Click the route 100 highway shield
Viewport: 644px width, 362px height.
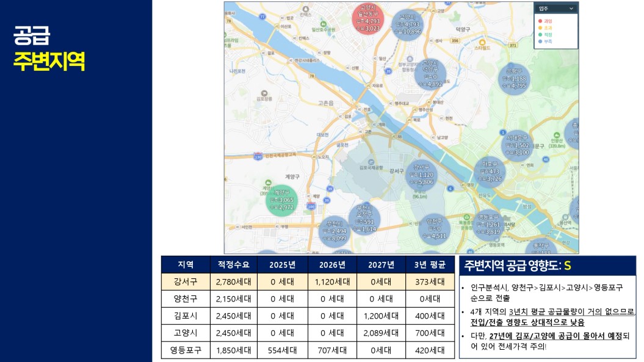[311, 206]
